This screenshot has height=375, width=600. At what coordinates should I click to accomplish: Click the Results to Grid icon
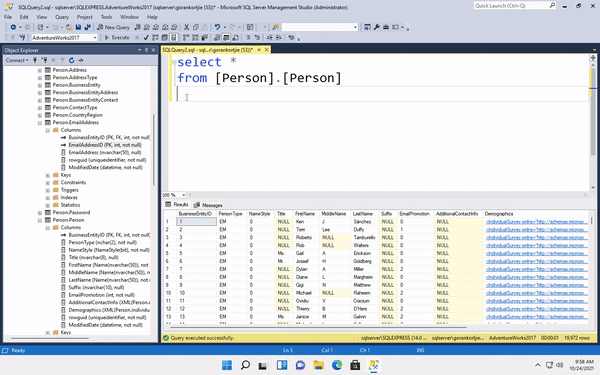click(x=226, y=38)
